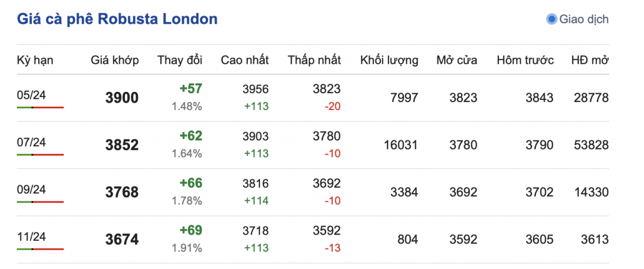Select the 11/24 contract term

click(x=32, y=237)
